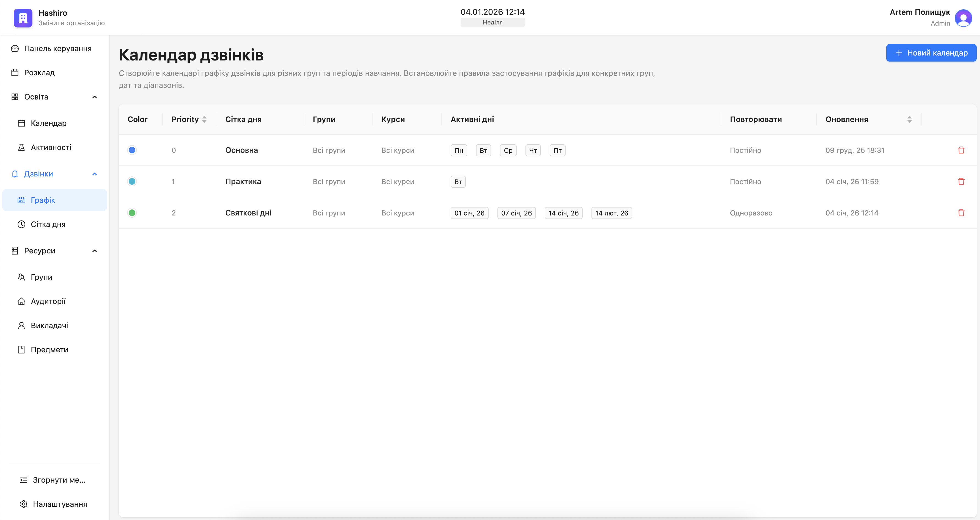Open the user avatar profile icon

[x=963, y=18]
